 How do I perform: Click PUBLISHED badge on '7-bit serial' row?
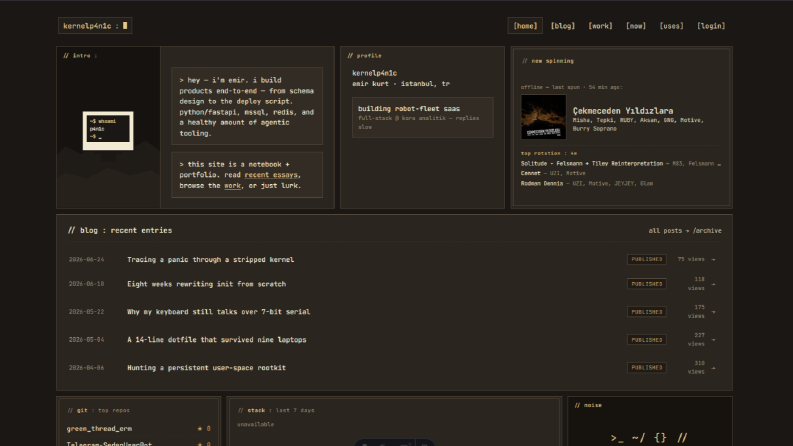pyautogui.click(x=646, y=312)
